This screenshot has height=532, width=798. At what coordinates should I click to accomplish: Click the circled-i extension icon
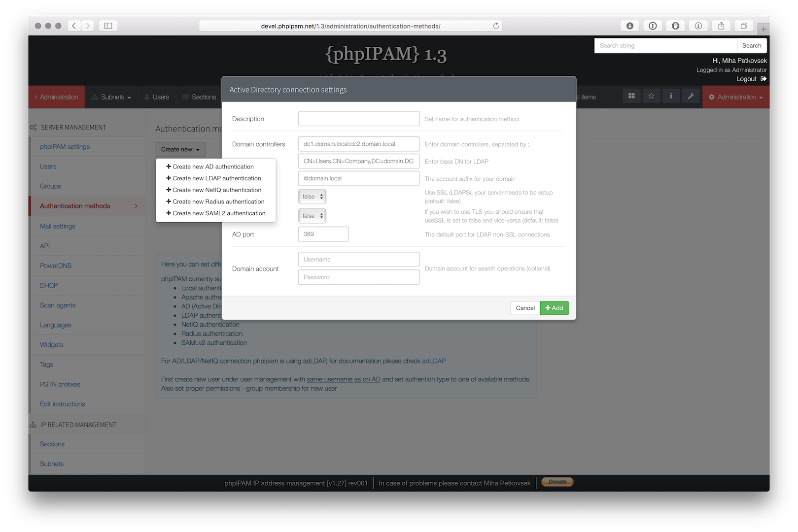point(698,26)
